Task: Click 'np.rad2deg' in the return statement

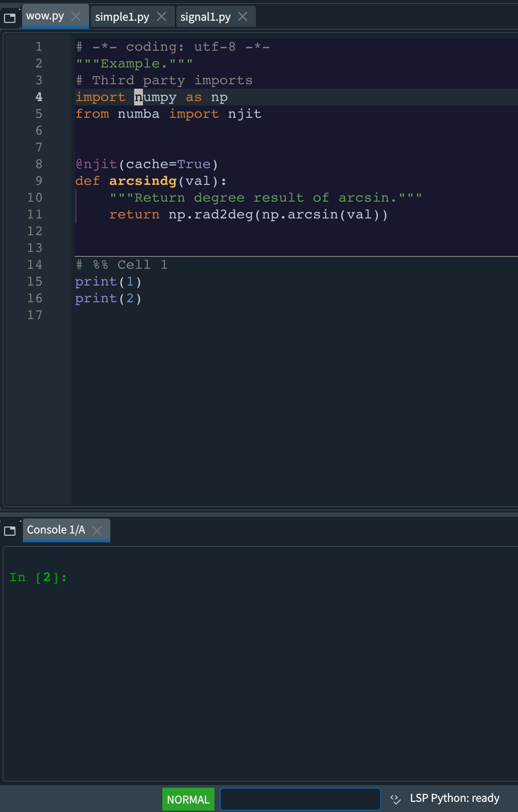Action: (x=211, y=214)
